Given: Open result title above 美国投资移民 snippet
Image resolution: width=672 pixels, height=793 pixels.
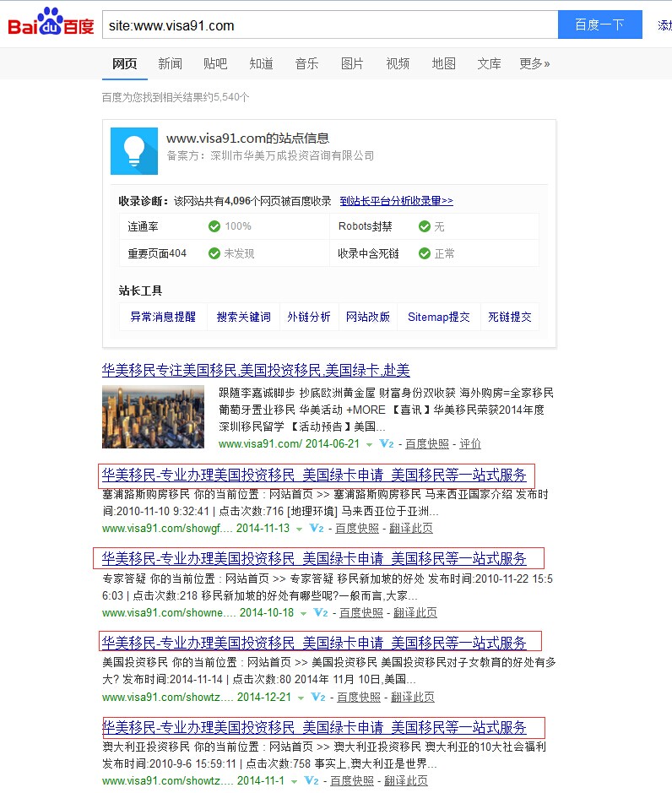Looking at the screenshot, I should (314, 644).
